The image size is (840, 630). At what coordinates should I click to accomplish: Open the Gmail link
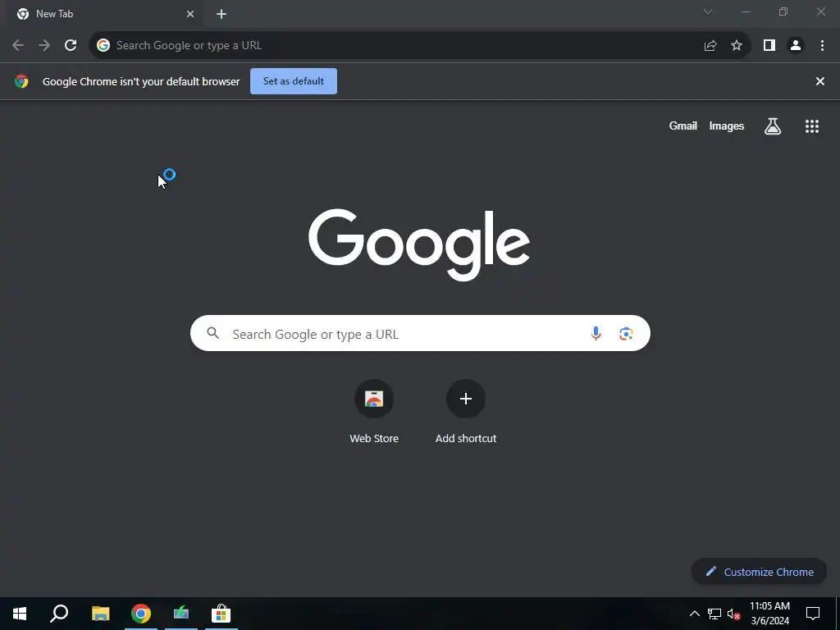pyautogui.click(x=683, y=126)
